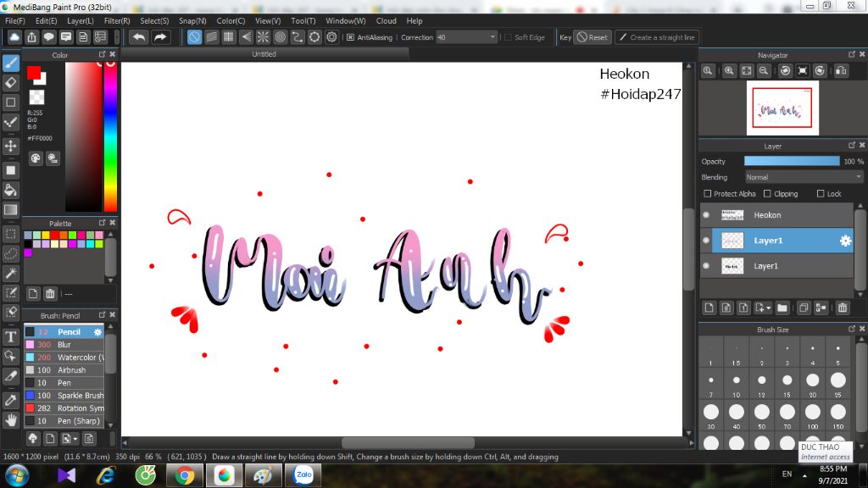Image resolution: width=868 pixels, height=488 pixels.
Task: Toggle AntiAliasing checkbox
Action: pyautogui.click(x=350, y=37)
